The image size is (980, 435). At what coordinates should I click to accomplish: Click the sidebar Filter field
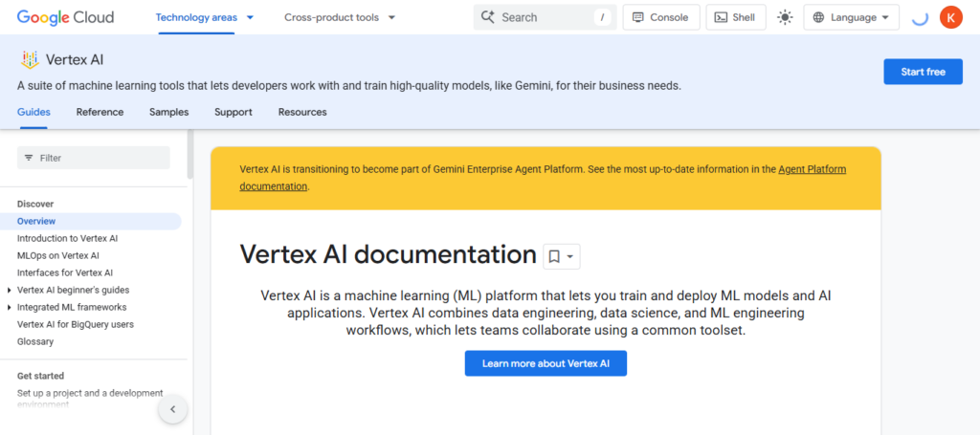pos(94,158)
